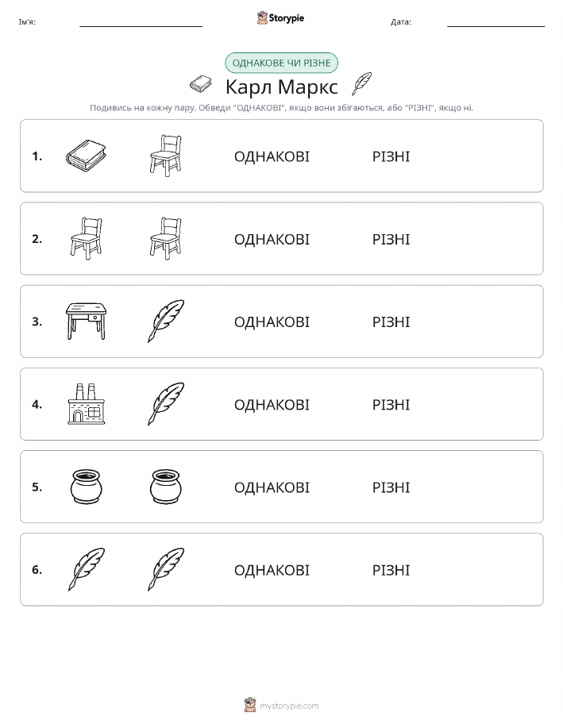The width and height of the screenshot is (563, 728).
Task: Select the left ink pot in row 5
Action: coord(86,487)
